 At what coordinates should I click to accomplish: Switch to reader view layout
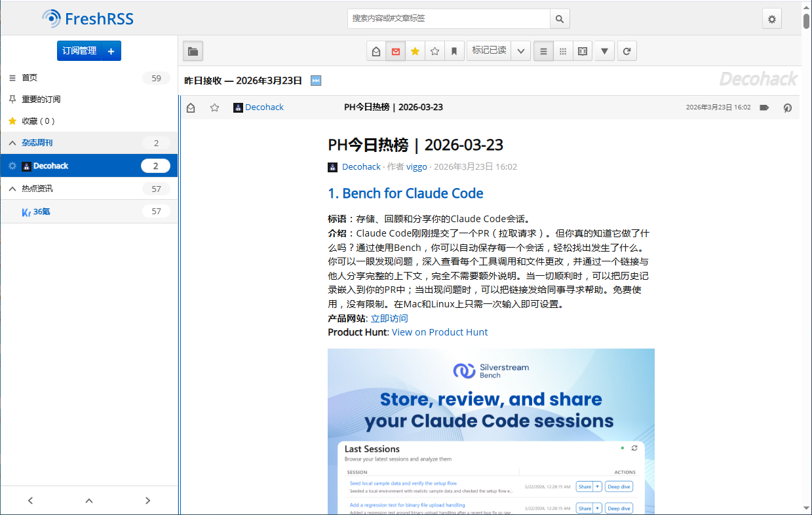click(x=581, y=51)
